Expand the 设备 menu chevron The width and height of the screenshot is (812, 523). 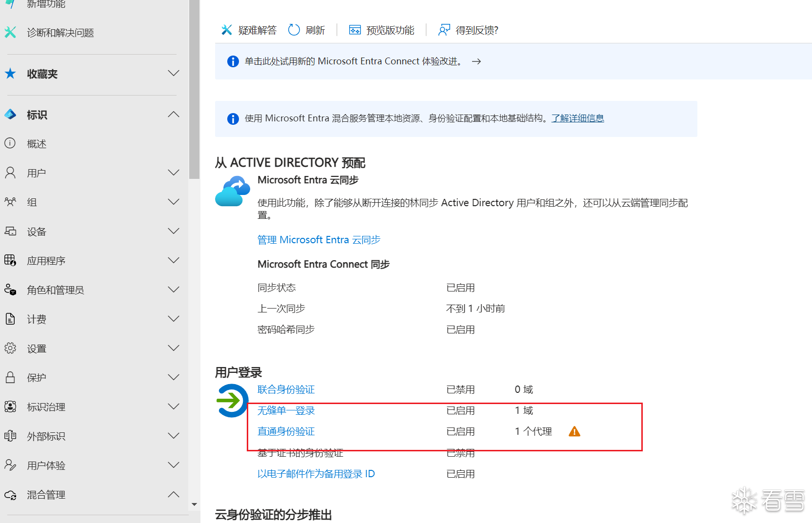[174, 231]
